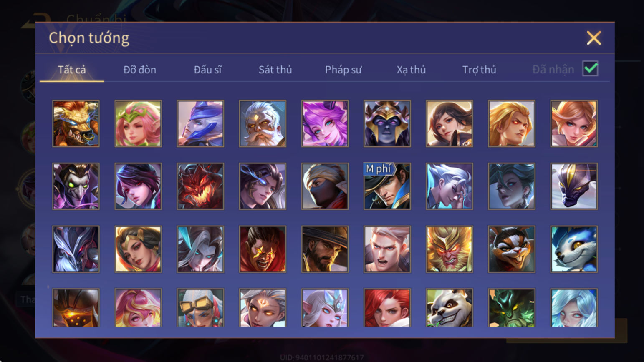Close the 'Chọn tướng' dialog
The image size is (644, 362).
click(x=593, y=38)
